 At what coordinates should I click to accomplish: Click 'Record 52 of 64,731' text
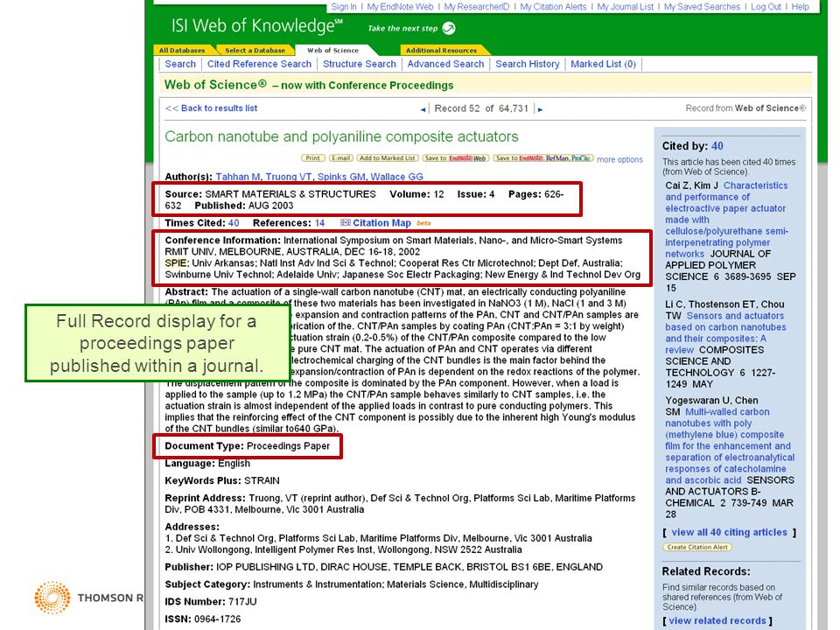pyautogui.click(x=481, y=108)
